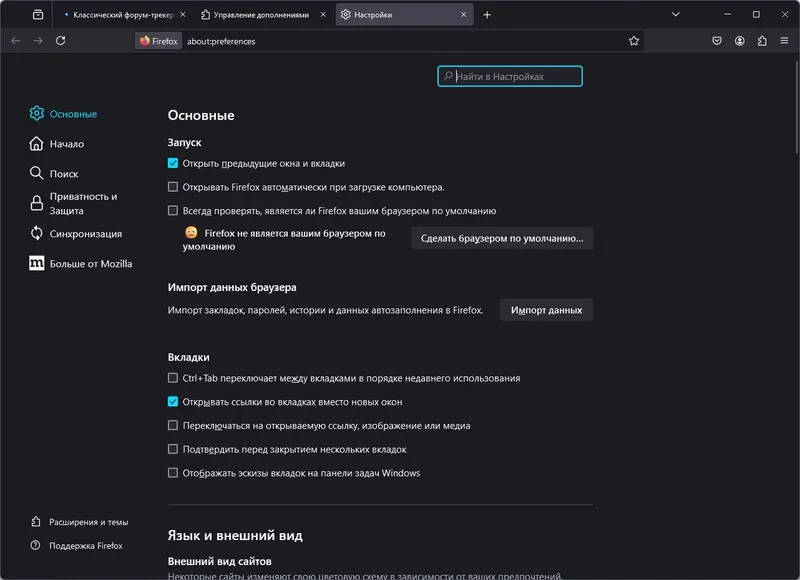Screen dimensions: 800x580
Task: Click the 'Сделать браузером по умолчанию...' button
Action: coord(502,238)
